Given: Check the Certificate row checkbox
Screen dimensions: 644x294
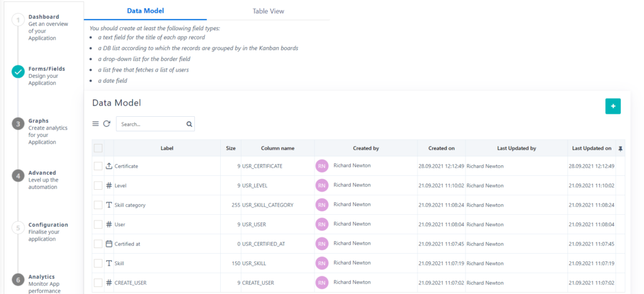Looking at the screenshot, I should (x=98, y=166).
